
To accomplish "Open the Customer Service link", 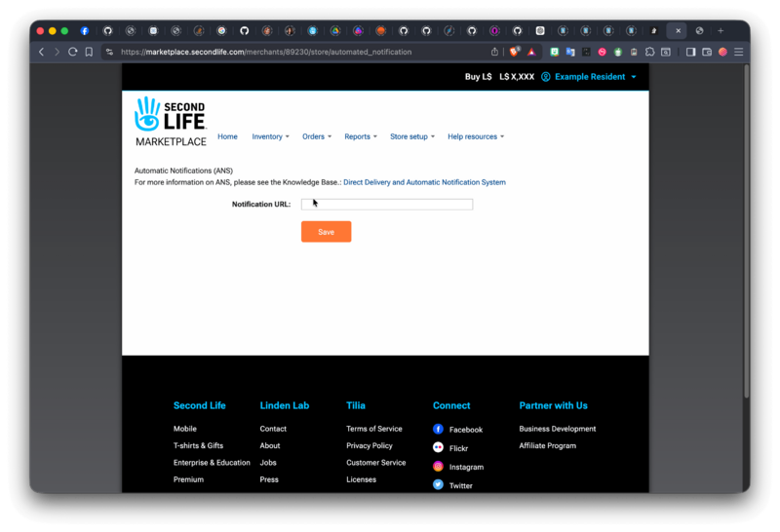I will (x=376, y=463).
